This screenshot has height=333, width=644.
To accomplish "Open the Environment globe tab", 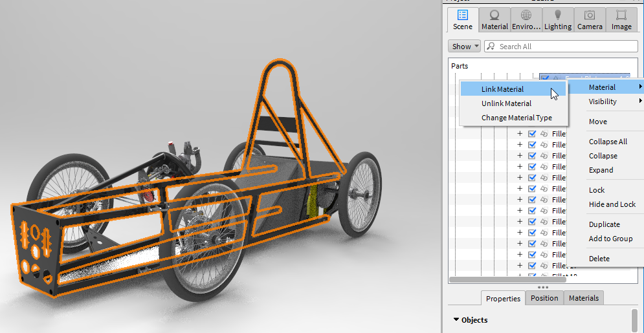I will [526, 15].
